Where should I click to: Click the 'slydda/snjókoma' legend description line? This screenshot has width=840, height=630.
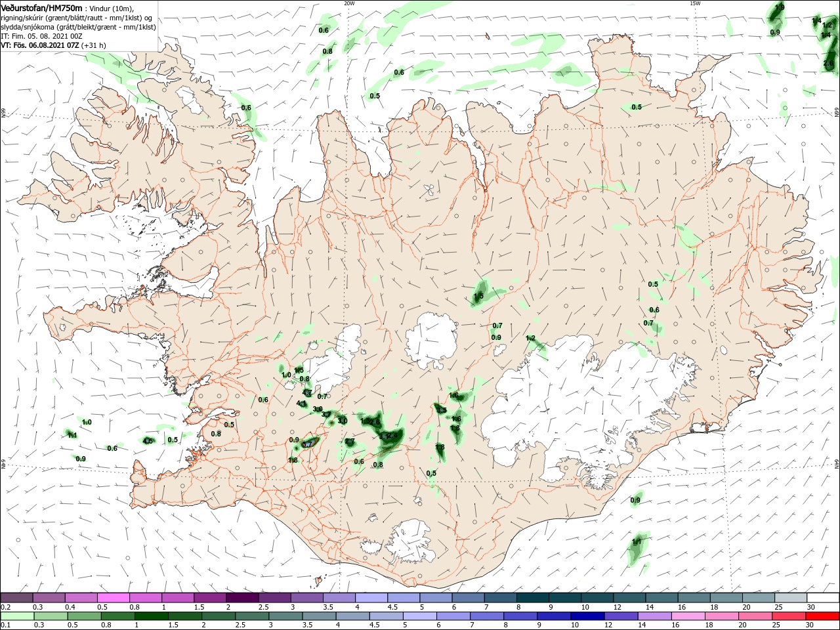click(x=78, y=27)
